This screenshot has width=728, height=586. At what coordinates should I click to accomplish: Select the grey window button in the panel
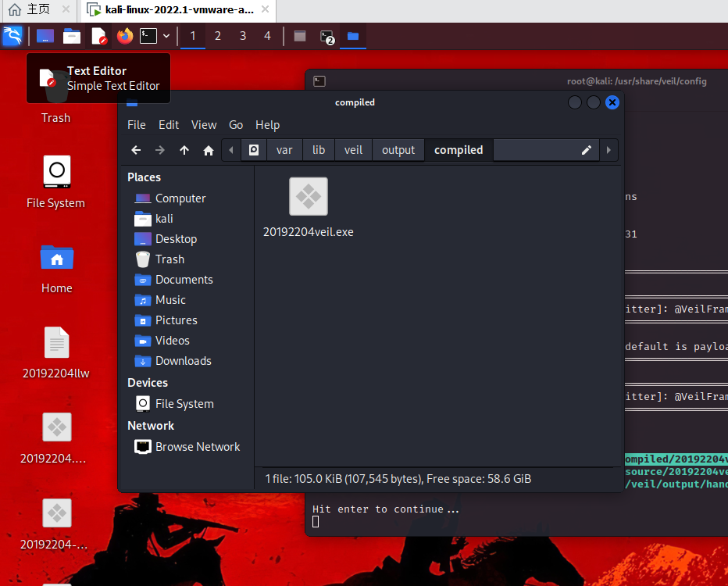click(300, 36)
